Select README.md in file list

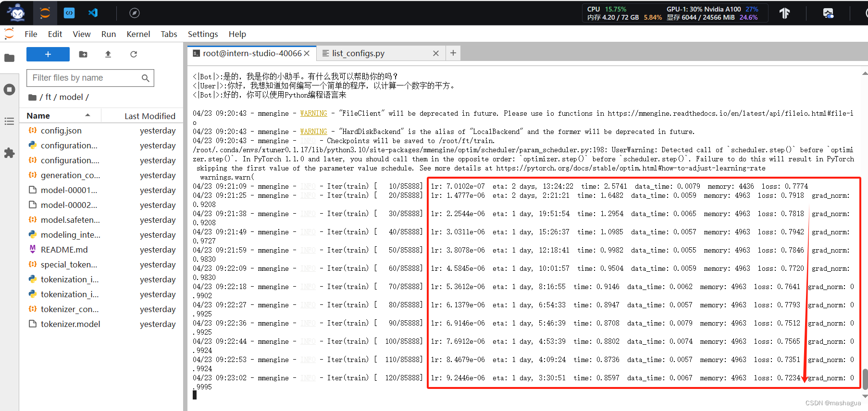point(102,250)
